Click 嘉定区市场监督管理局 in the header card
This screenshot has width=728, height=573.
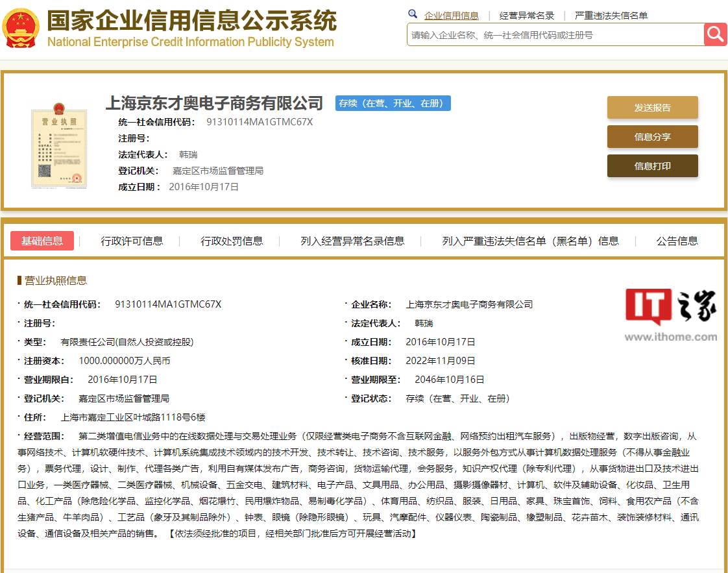[218, 171]
